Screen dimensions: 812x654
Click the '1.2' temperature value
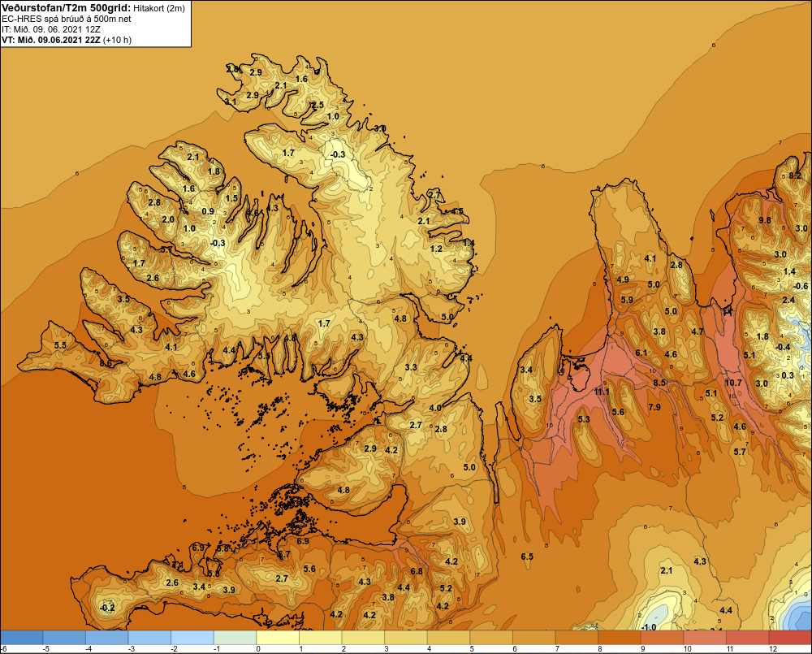(437, 249)
